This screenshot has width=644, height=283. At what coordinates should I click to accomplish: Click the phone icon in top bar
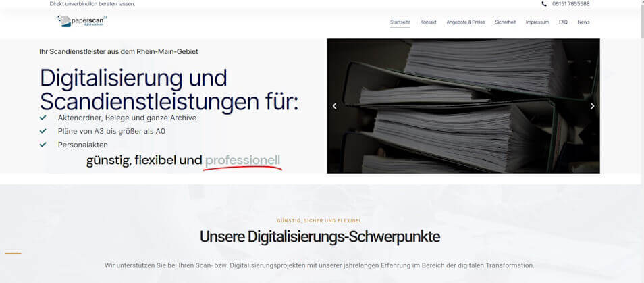click(x=544, y=3)
